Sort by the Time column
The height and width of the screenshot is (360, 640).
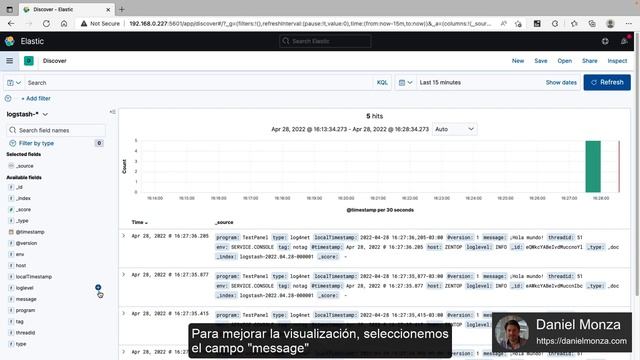click(x=140, y=222)
